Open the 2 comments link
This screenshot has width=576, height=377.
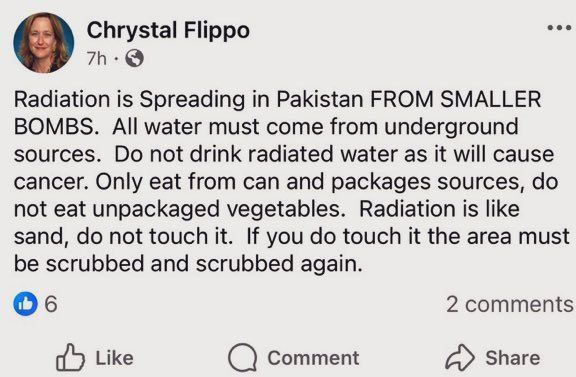(510, 304)
